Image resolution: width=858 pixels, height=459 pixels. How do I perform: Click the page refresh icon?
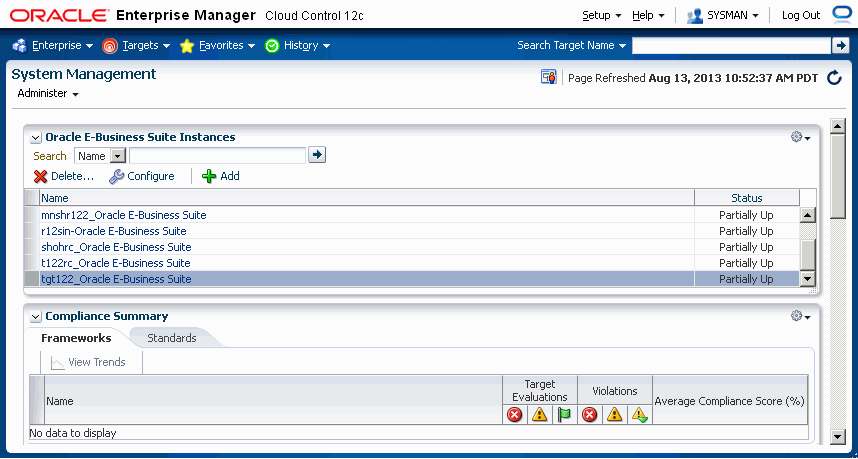834,78
